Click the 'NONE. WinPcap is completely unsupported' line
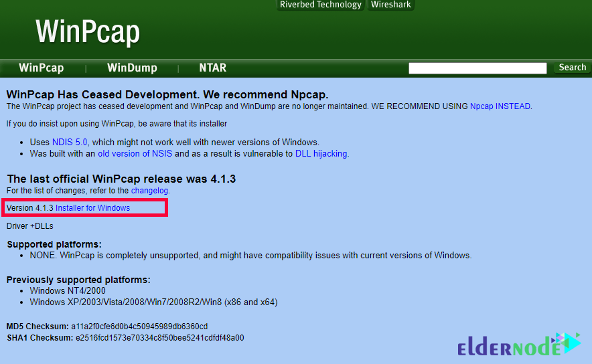 pyautogui.click(x=250, y=256)
